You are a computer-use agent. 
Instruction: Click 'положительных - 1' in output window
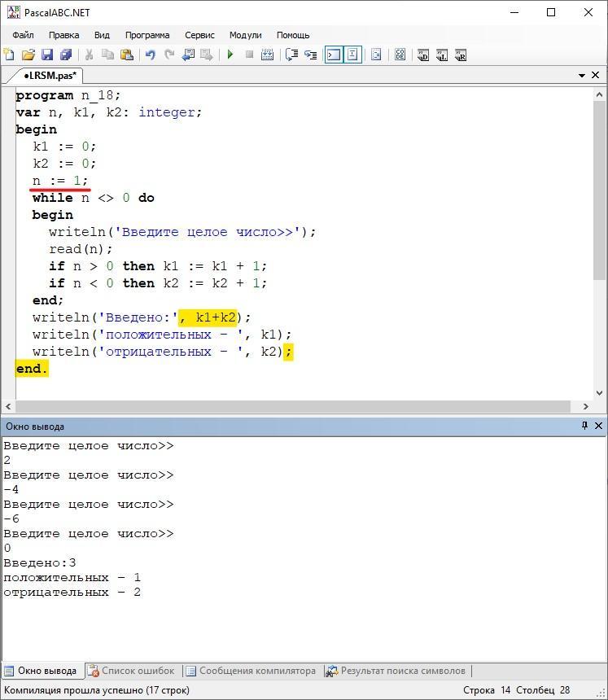point(72,577)
